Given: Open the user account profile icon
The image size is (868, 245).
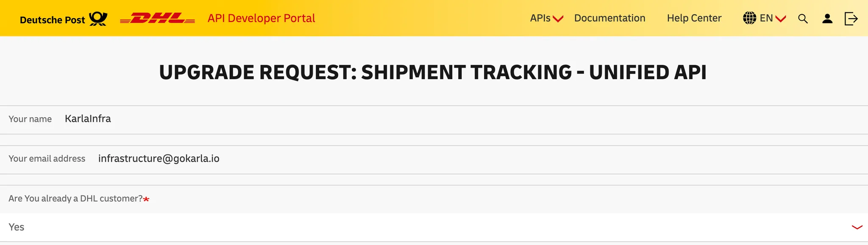Looking at the screenshot, I should click(x=827, y=19).
